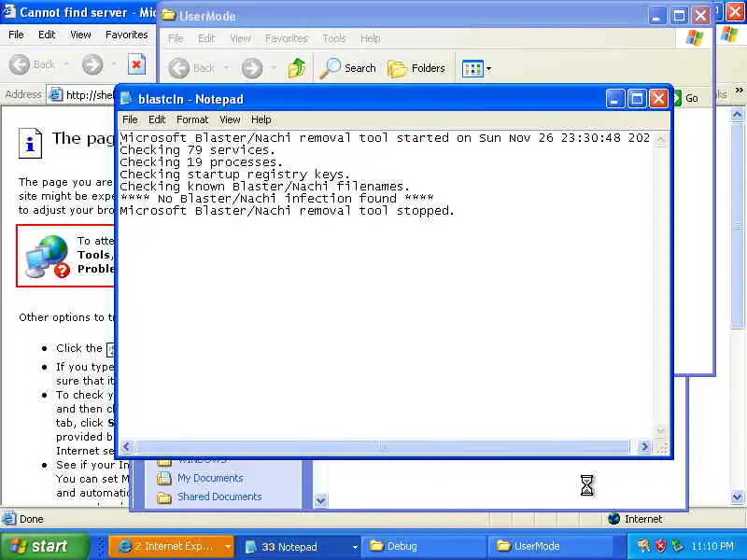
Task: Open Notepad Edit menu
Action: point(157,119)
